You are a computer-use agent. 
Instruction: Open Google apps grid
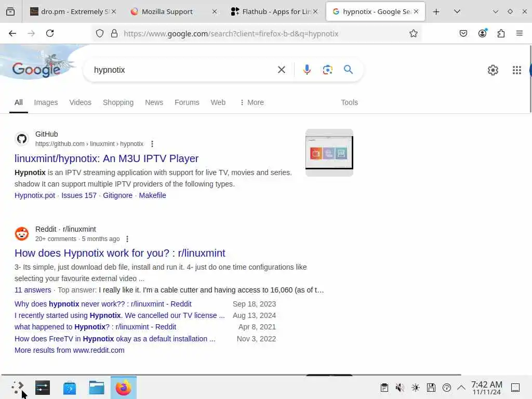516,70
